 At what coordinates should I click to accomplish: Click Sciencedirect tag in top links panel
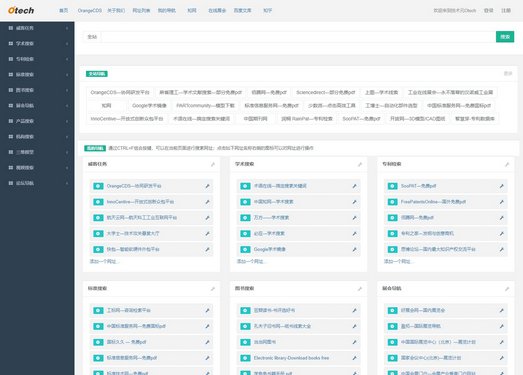pos(326,92)
